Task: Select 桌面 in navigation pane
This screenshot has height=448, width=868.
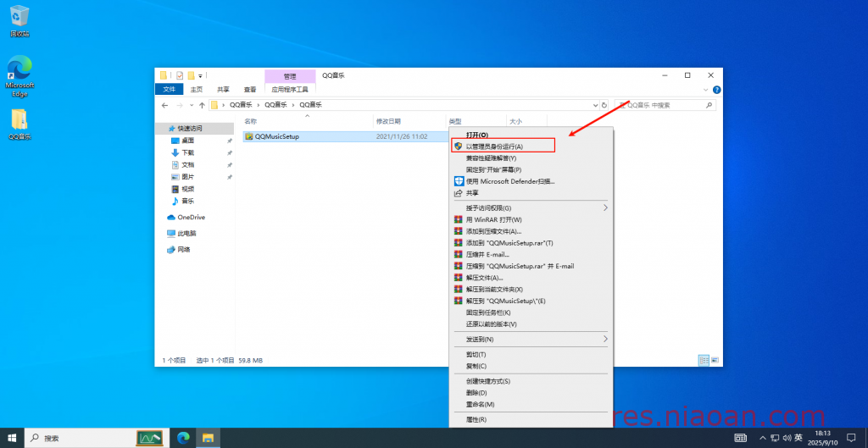Action: (187, 141)
